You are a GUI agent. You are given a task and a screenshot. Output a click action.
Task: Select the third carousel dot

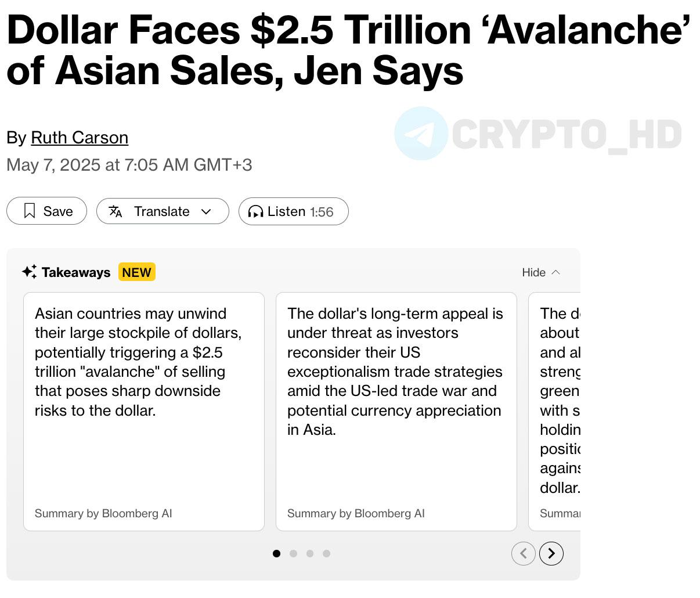click(x=310, y=553)
